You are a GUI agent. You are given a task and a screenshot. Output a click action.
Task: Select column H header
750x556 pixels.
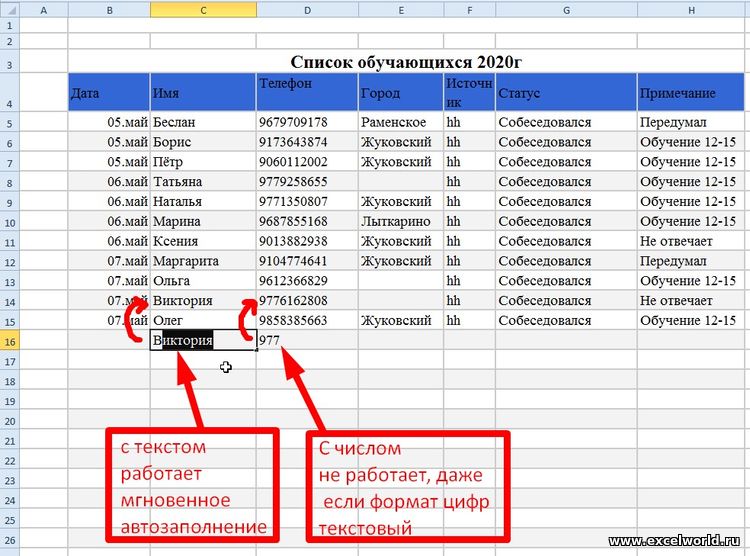[691, 10]
